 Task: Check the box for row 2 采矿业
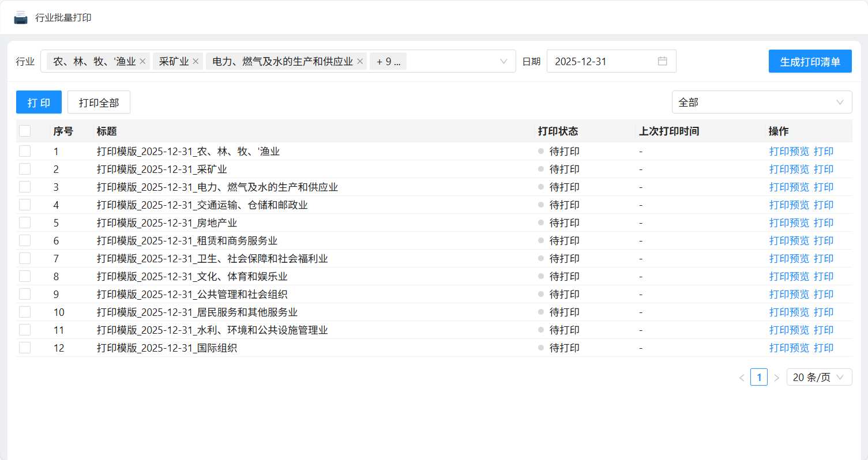tap(25, 169)
